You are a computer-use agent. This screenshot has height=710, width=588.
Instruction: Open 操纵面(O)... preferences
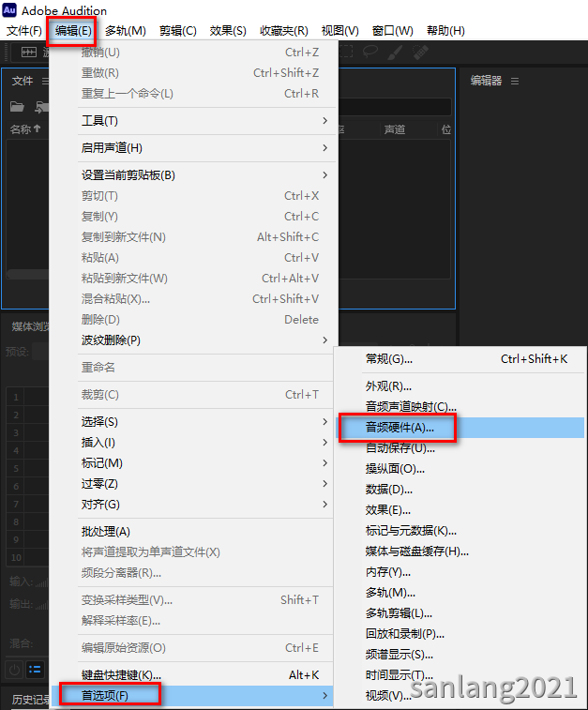pyautogui.click(x=460, y=469)
